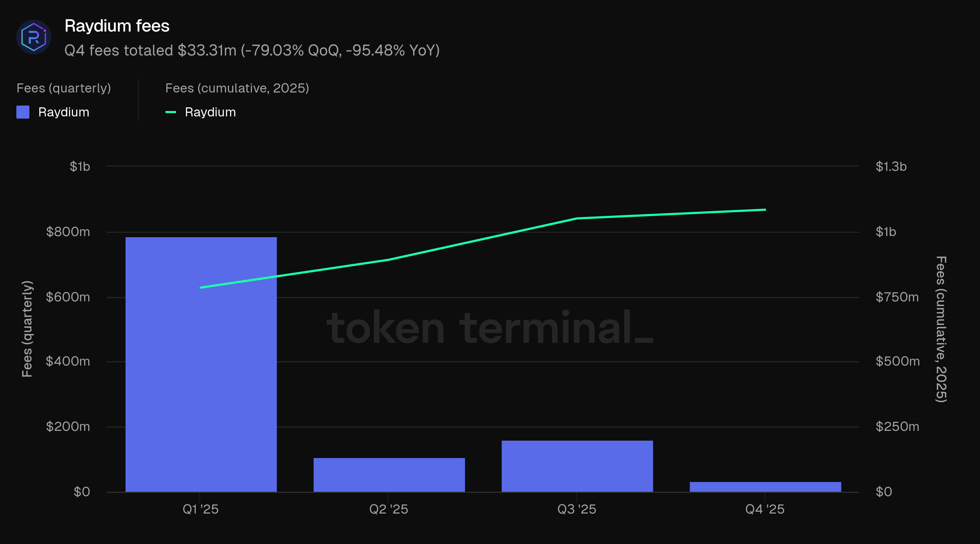Click the Q2 '25 fees bar

coord(389,474)
